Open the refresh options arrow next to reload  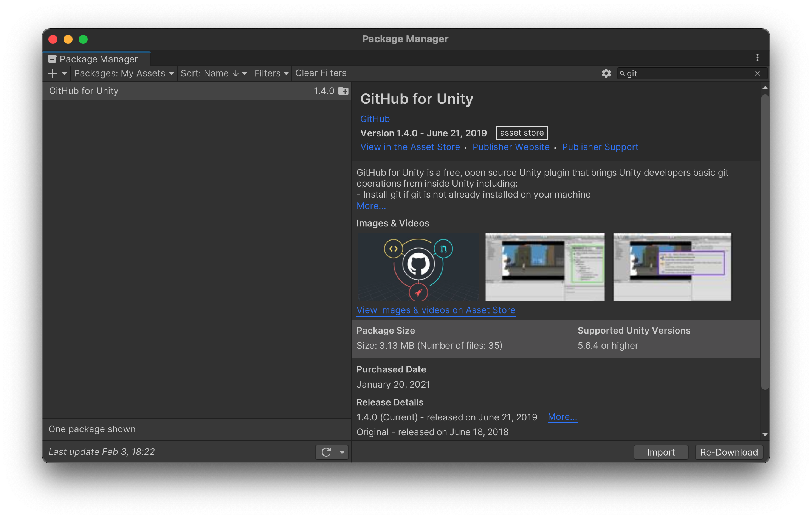341,452
